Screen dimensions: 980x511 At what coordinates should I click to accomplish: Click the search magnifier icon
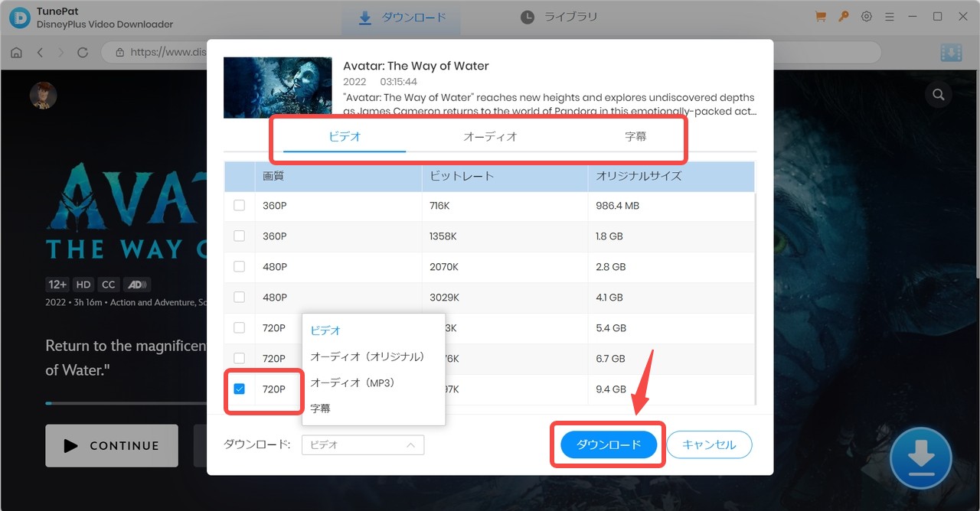(x=937, y=95)
